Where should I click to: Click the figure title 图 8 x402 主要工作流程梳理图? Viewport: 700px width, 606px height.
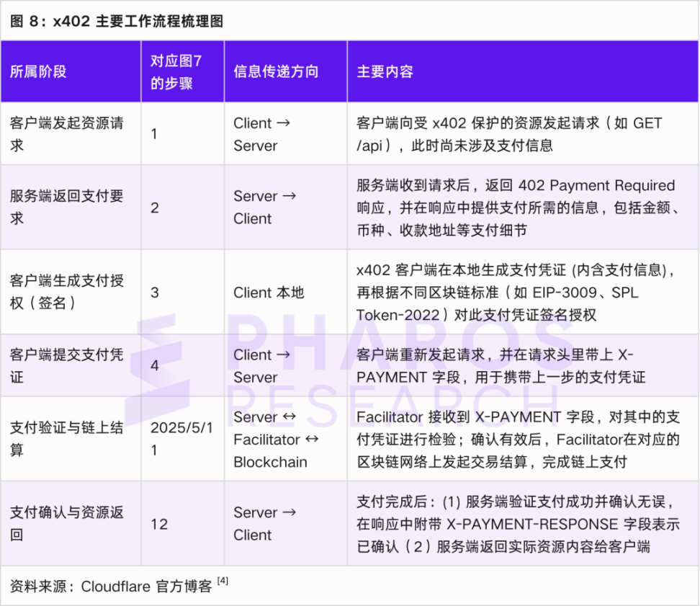(117, 21)
